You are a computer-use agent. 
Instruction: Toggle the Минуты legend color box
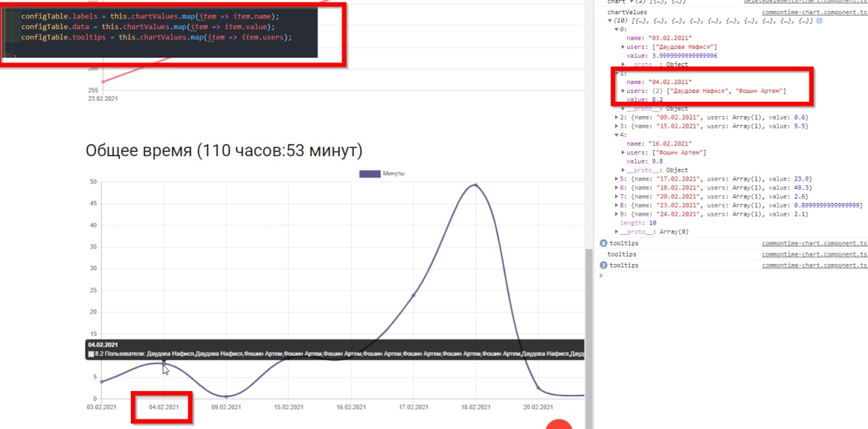coord(370,174)
